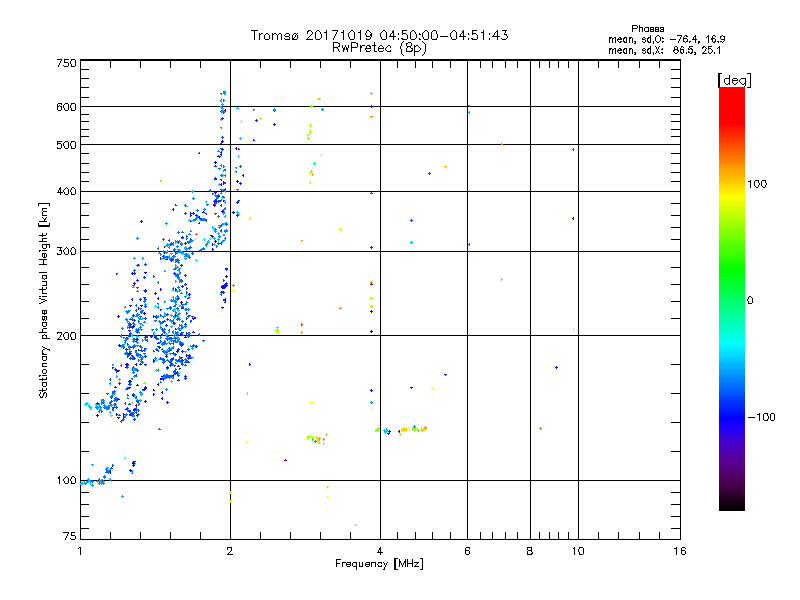
Task: Click the 'Phases' label at top right
Action: point(647,29)
